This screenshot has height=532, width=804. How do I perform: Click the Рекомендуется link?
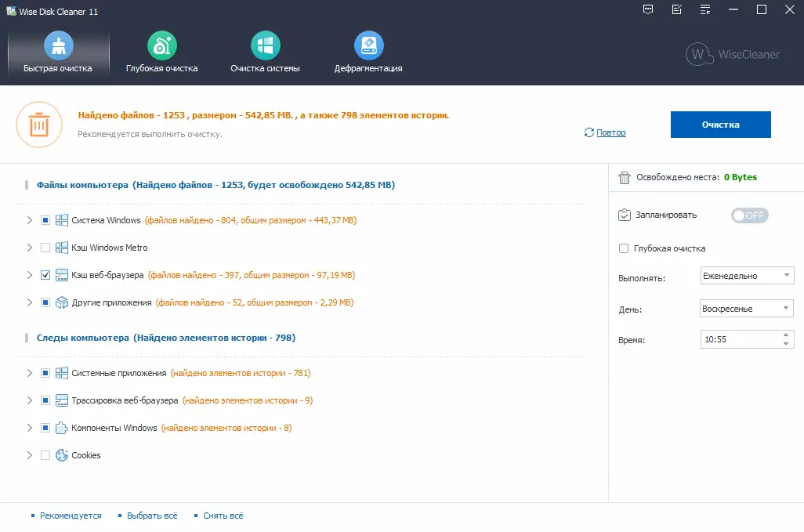(71, 516)
